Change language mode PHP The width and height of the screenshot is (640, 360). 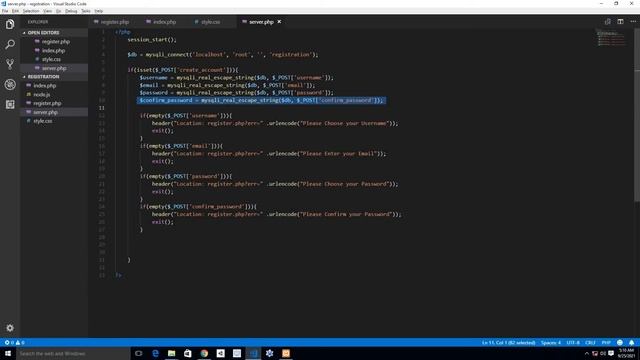[606, 342]
